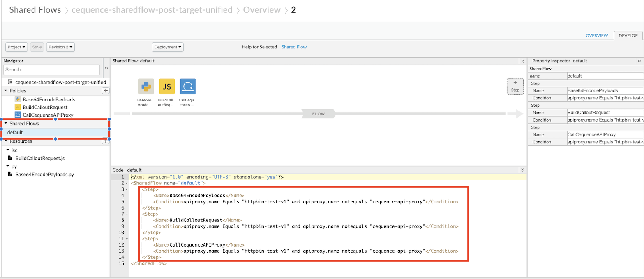This screenshot has width=644, height=279.
Task: Fold the SharedFlow element at line 2
Action: [x=127, y=183]
